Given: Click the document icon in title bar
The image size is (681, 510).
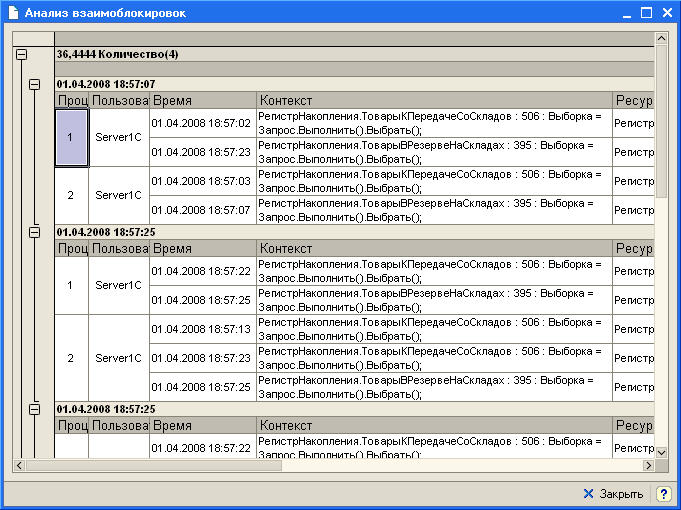Looking at the screenshot, I should (13, 13).
